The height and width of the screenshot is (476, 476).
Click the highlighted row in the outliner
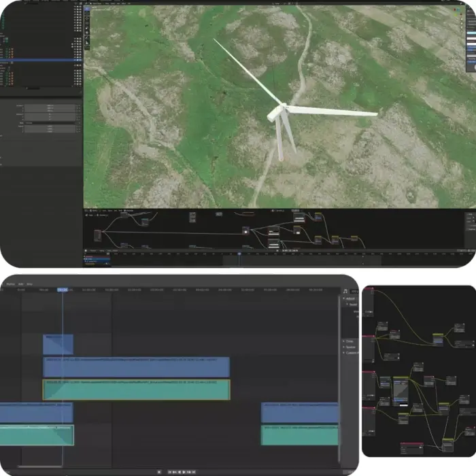pyautogui.click(x=41, y=60)
